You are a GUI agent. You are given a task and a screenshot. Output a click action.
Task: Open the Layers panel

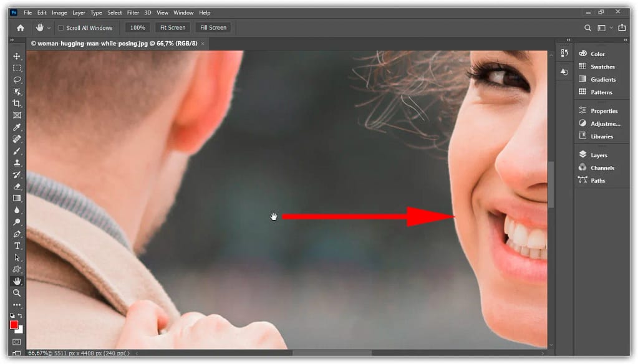pos(599,155)
